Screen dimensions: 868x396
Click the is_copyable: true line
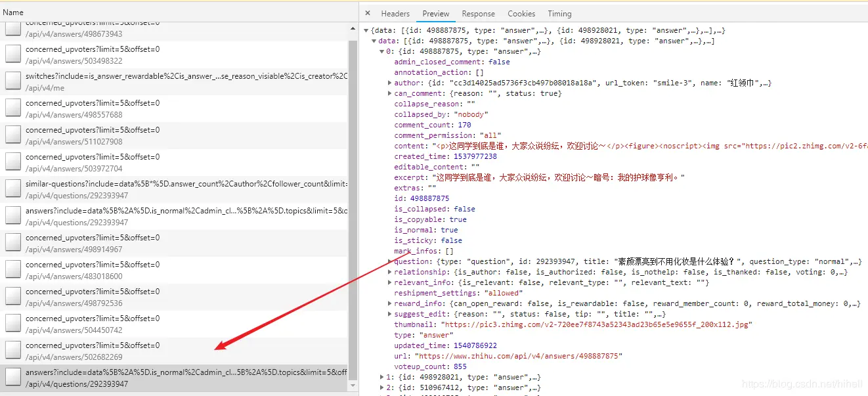pos(431,219)
